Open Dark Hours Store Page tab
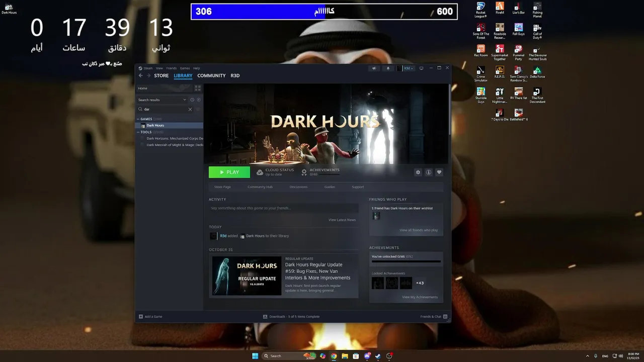Image resolution: width=644 pixels, height=362 pixels. pyautogui.click(x=222, y=187)
